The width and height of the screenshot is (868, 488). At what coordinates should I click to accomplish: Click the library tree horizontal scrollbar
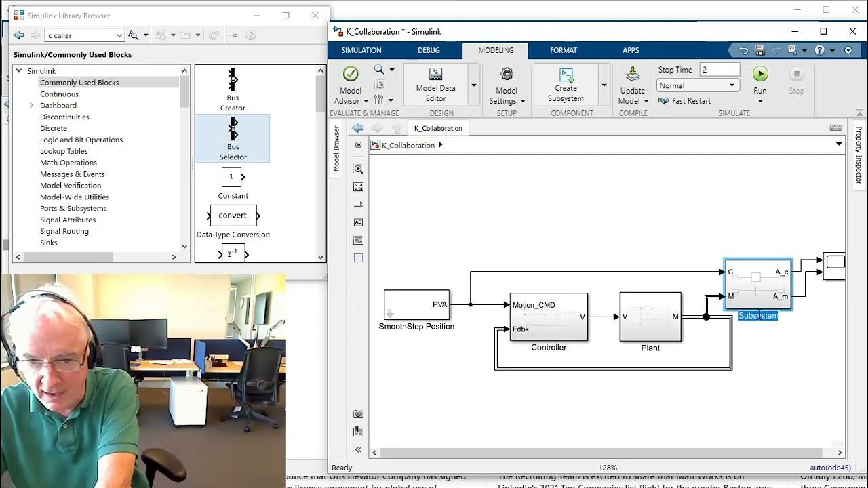coord(68,257)
